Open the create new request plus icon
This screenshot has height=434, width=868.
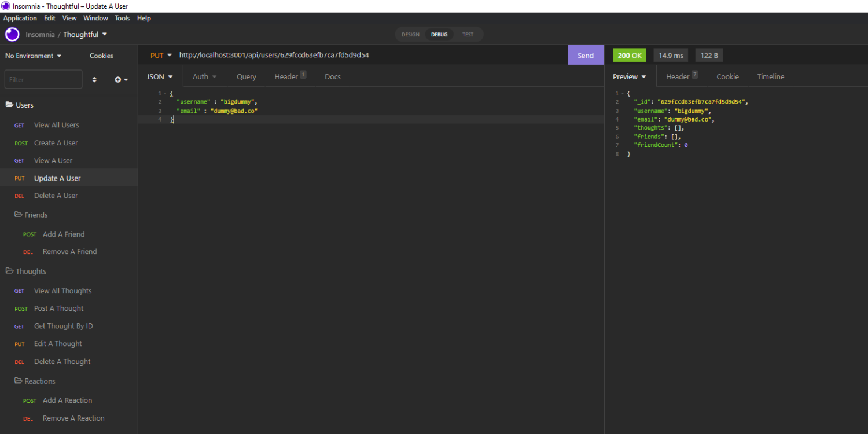click(120, 80)
